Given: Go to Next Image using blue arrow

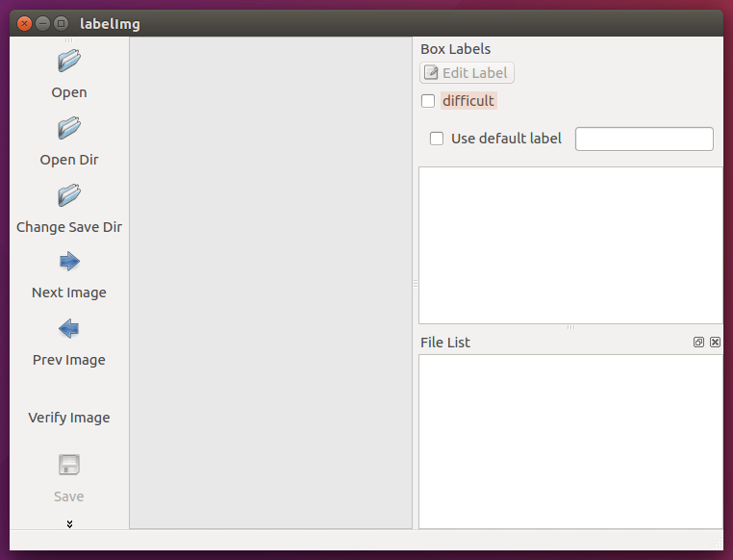Looking at the screenshot, I should [x=69, y=262].
